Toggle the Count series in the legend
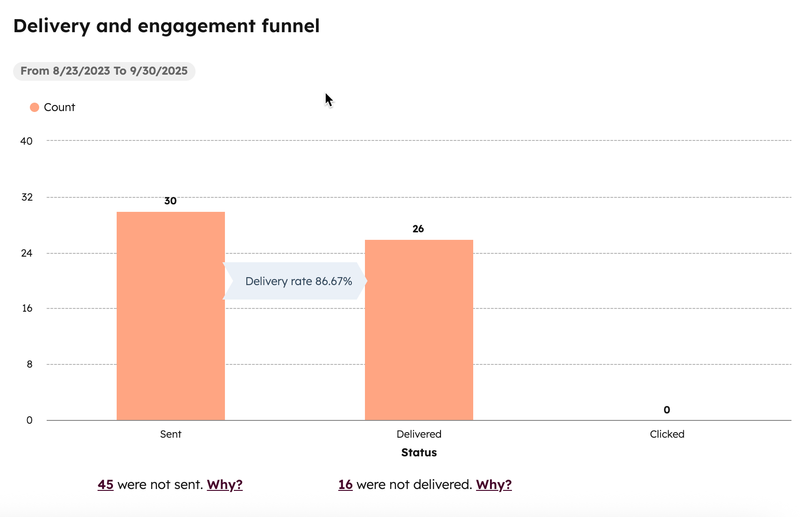 pyautogui.click(x=59, y=107)
